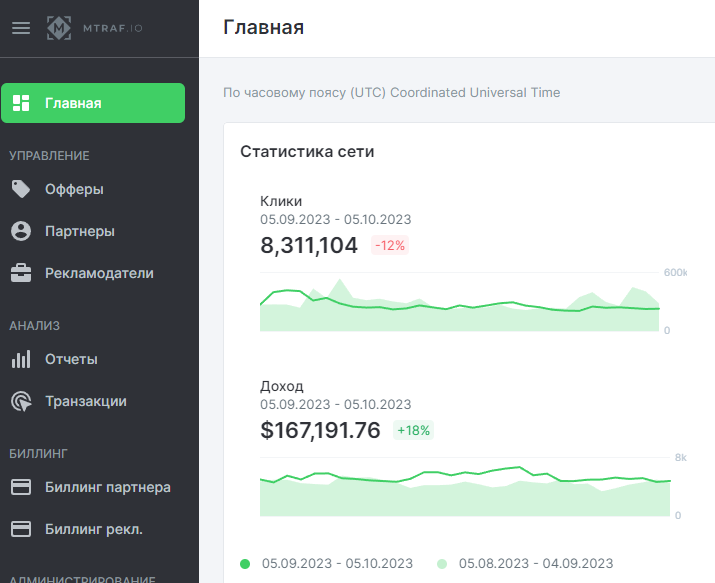This screenshot has height=583, width=715.
Task: Click the Отчеты bar chart icon
Action: [x=21, y=359]
